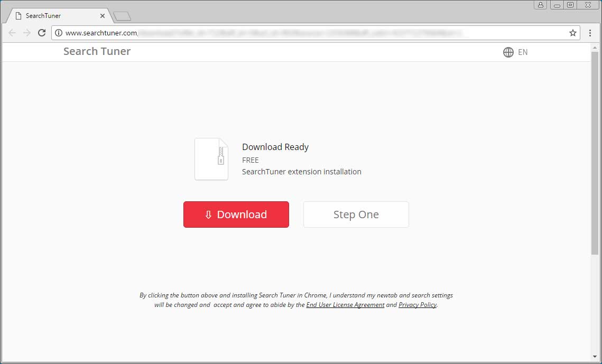Click the site information icon in address bar
The image size is (602, 364).
(x=58, y=32)
